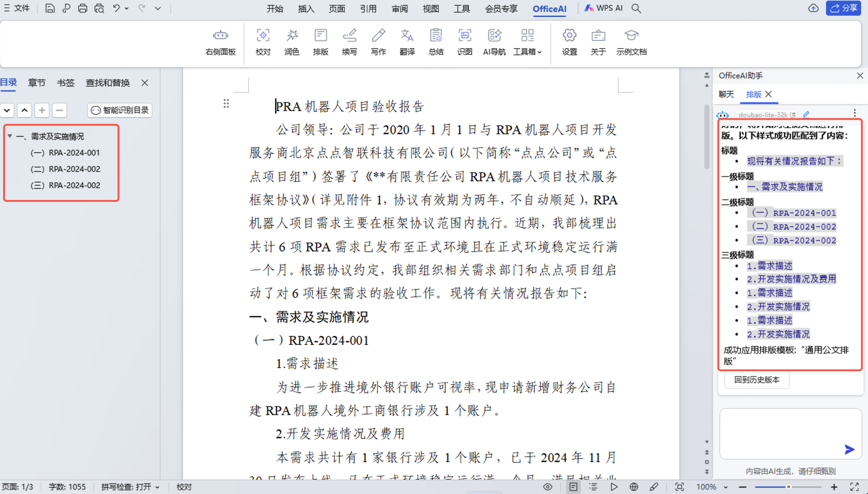Toggle eye-protection mode in status bar
This screenshot has height=494, width=868.
[x=547, y=487]
